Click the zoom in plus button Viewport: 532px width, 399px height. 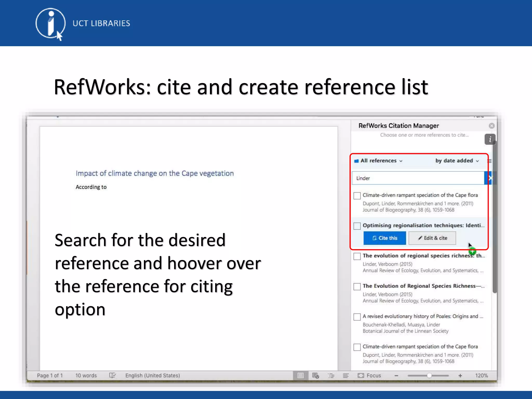coord(460,376)
